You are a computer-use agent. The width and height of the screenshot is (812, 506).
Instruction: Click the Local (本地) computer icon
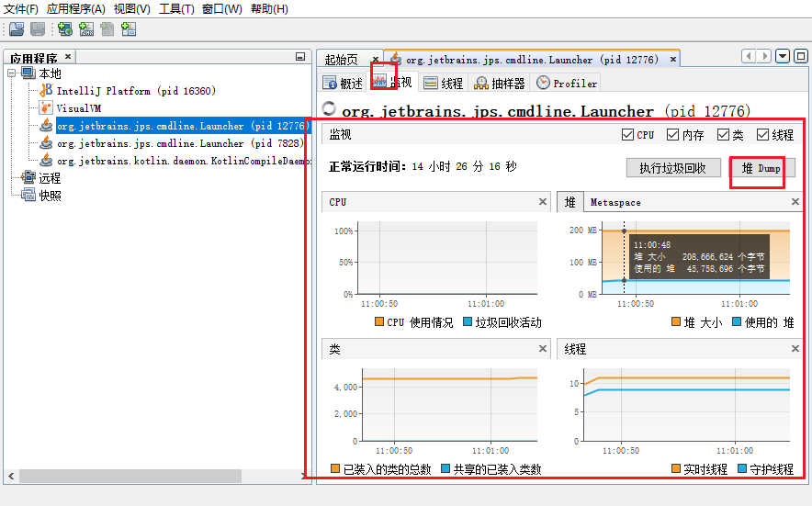click(28, 73)
